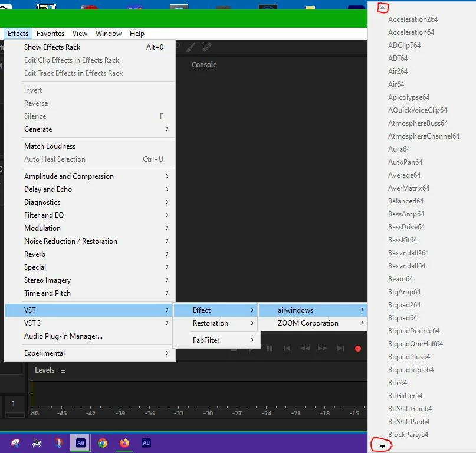Expand the Reverb submenu
The height and width of the screenshot is (453, 476).
pyautogui.click(x=90, y=254)
